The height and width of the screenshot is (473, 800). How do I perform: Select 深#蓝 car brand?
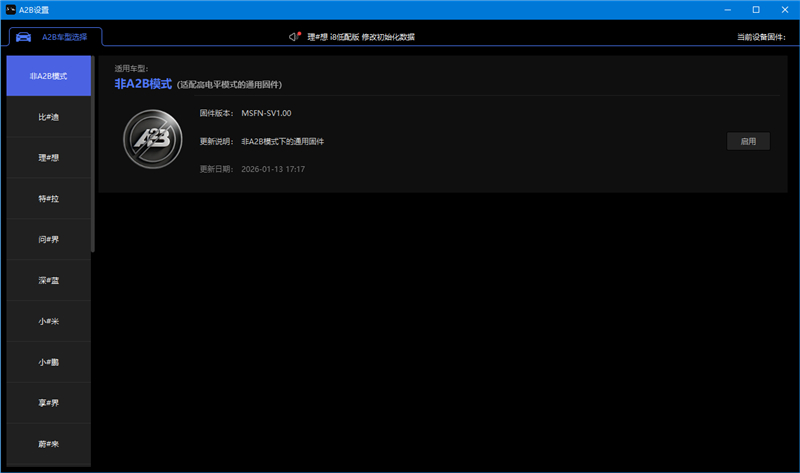click(x=49, y=281)
